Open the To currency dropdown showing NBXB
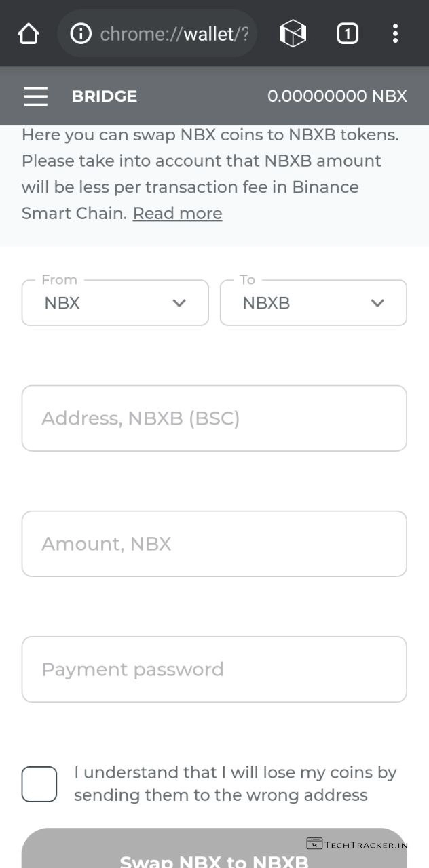Viewport: 429px width, 868px height. (x=313, y=303)
